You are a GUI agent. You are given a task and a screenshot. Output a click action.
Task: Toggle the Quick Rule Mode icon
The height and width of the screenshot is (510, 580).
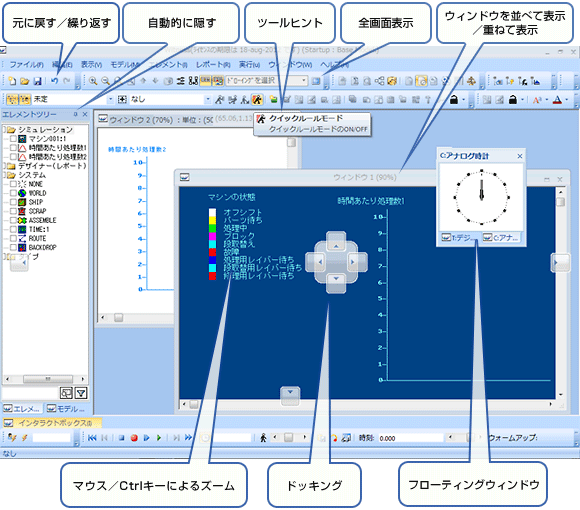coord(257,99)
